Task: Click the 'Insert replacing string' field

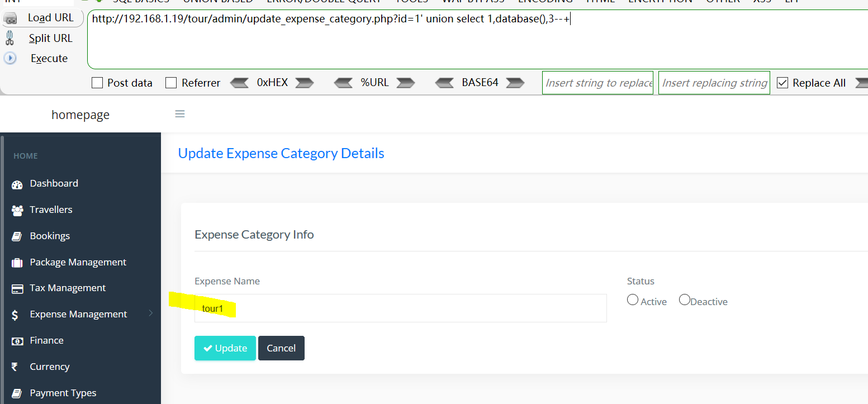Action: coord(714,83)
